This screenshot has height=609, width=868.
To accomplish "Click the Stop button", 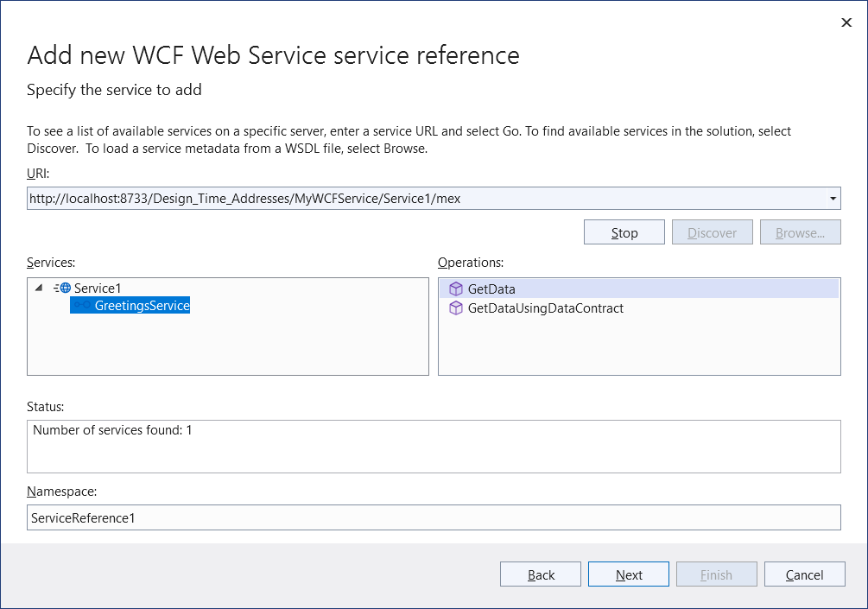I will point(624,232).
